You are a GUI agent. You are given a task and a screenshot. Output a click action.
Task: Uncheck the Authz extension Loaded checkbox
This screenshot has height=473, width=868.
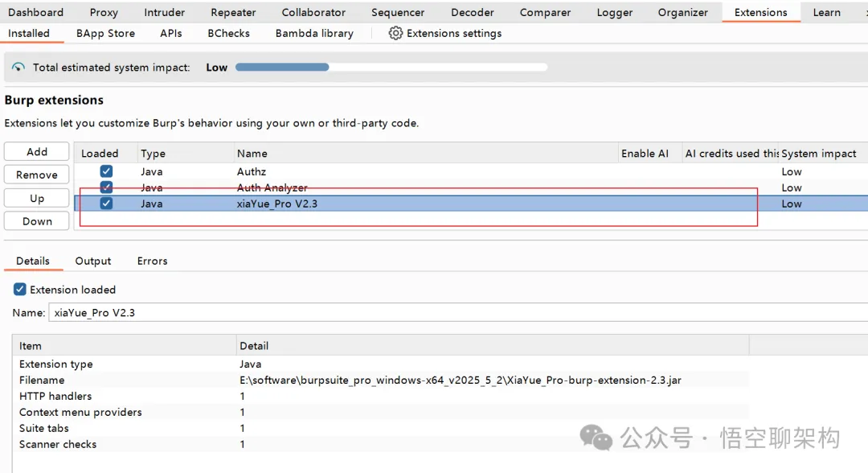coord(106,171)
